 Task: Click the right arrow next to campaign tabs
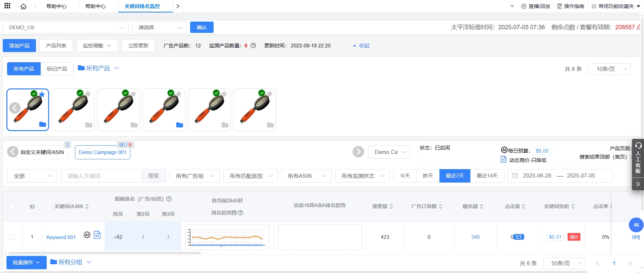[358, 152]
